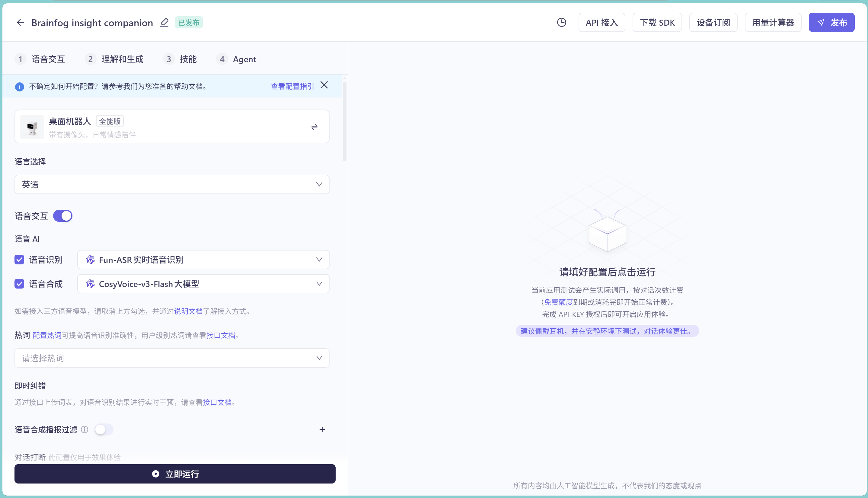Uncheck the 语音识别 checkbox

click(19, 260)
